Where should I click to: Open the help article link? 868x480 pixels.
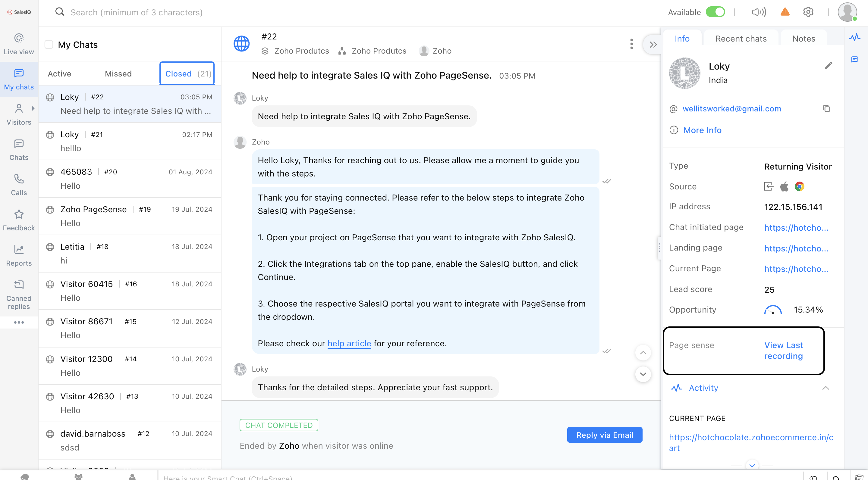pos(349,343)
